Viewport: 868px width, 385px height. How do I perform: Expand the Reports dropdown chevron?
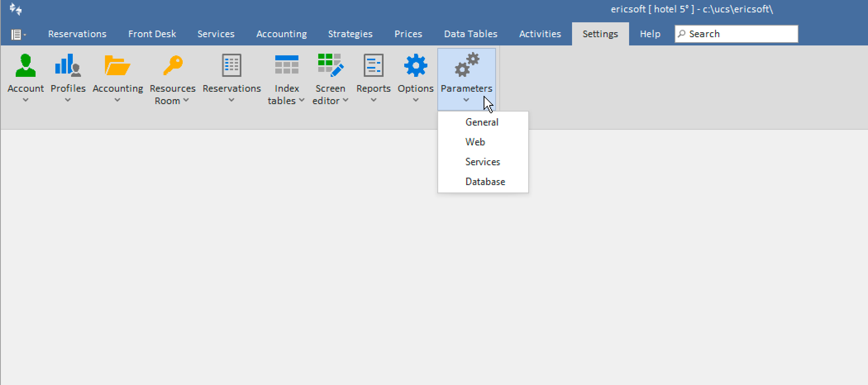pyautogui.click(x=373, y=100)
